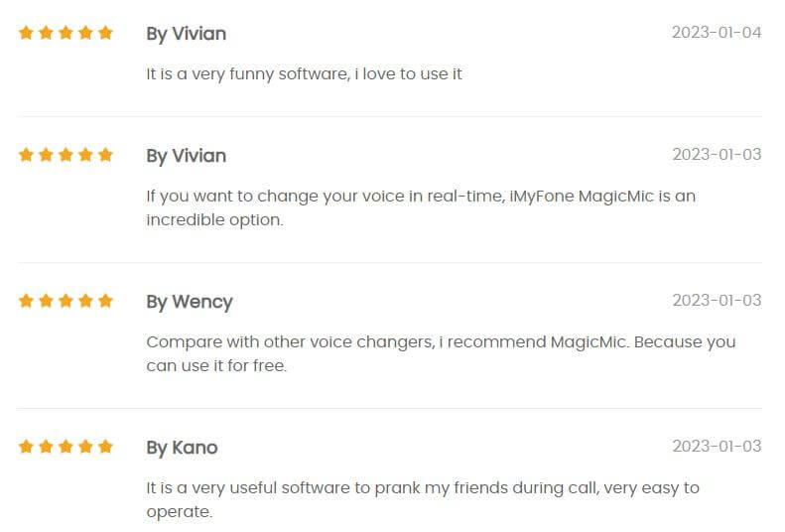Click Kano's review about pranking friends
Image resolution: width=785 pixels, height=532 pixels.
423,499
